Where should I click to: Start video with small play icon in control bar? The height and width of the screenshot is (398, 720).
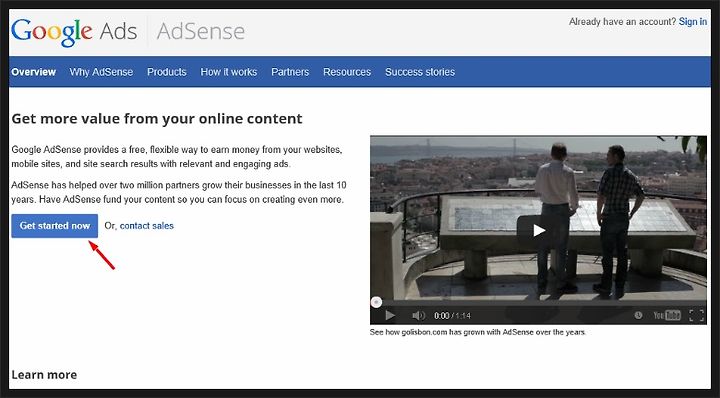[x=390, y=315]
